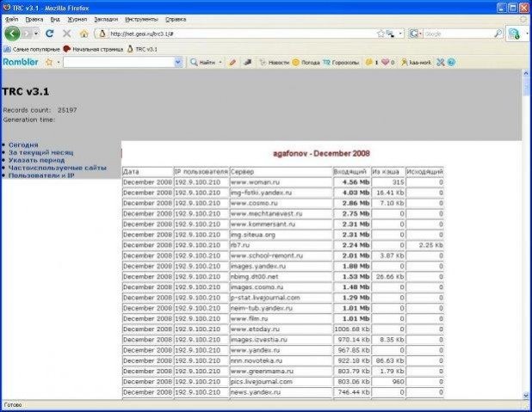Open Начальная страница bookmark
Viewport: 532px width, 412px height.
[x=93, y=49]
